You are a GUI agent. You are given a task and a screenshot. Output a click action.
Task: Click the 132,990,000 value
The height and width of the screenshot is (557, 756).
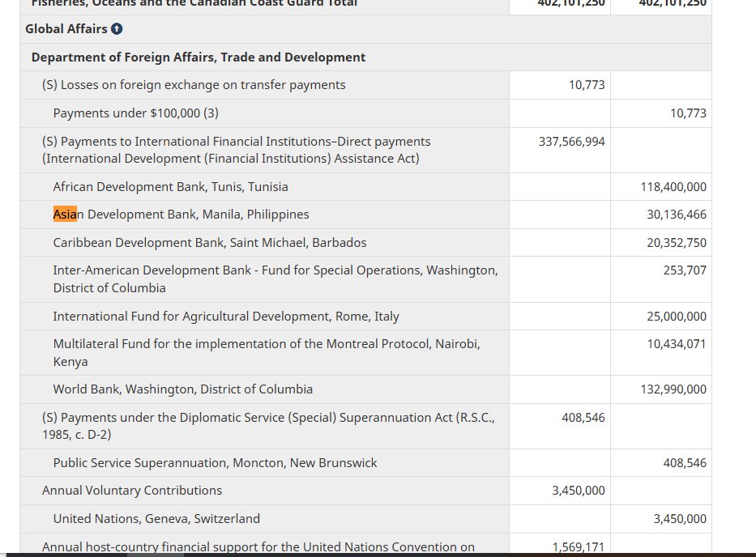pyautogui.click(x=673, y=389)
